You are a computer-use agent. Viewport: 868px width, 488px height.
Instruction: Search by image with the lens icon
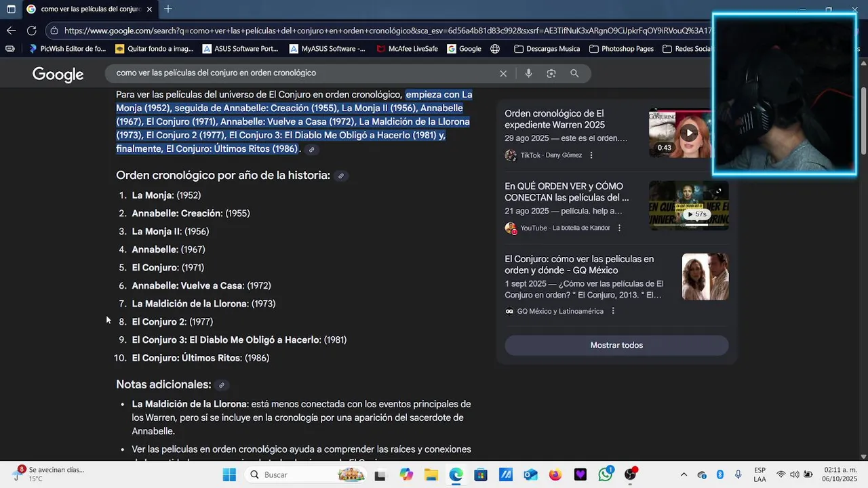pos(551,73)
